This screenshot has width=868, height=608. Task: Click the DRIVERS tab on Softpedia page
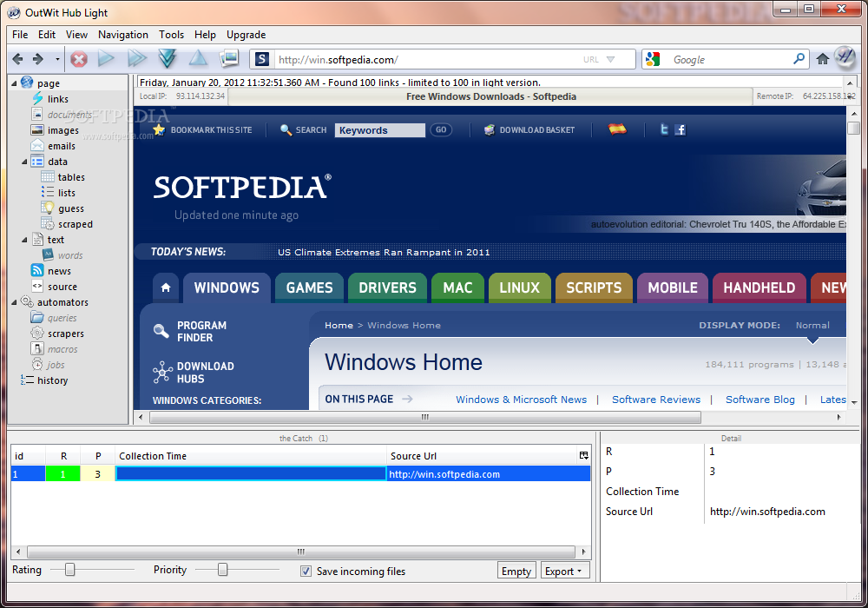click(x=387, y=288)
